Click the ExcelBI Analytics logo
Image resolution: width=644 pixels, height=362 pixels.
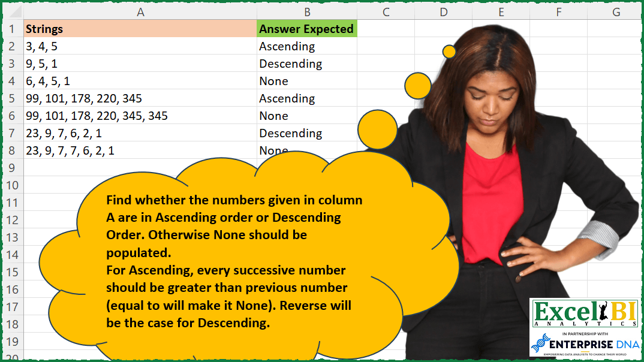coord(585,313)
